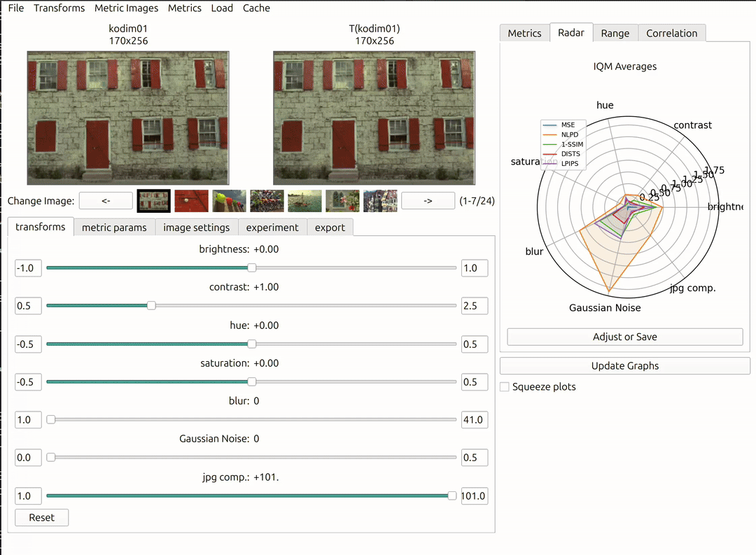
Task: Select the motorbikes thumbnail
Action: coord(267,201)
